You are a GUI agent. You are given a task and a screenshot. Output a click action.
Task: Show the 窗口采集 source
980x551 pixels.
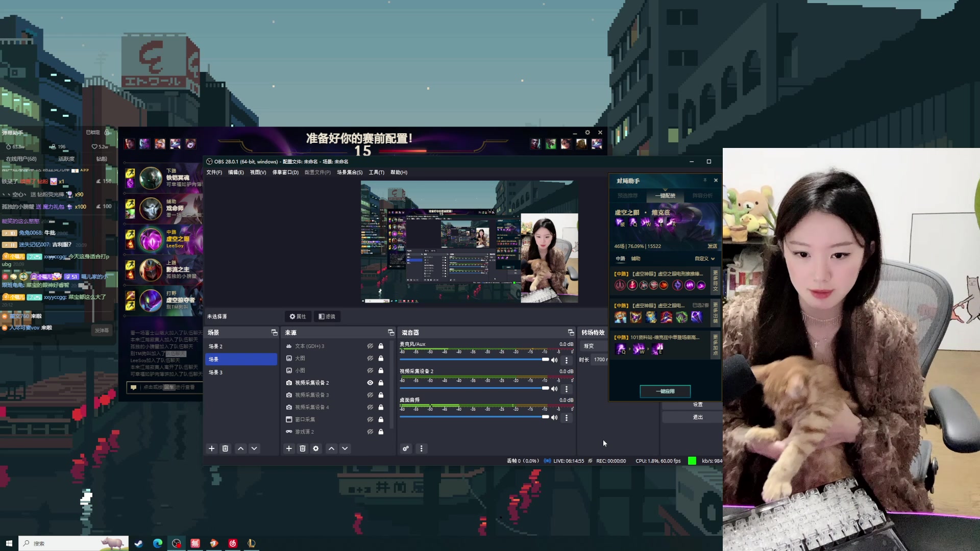[370, 419]
